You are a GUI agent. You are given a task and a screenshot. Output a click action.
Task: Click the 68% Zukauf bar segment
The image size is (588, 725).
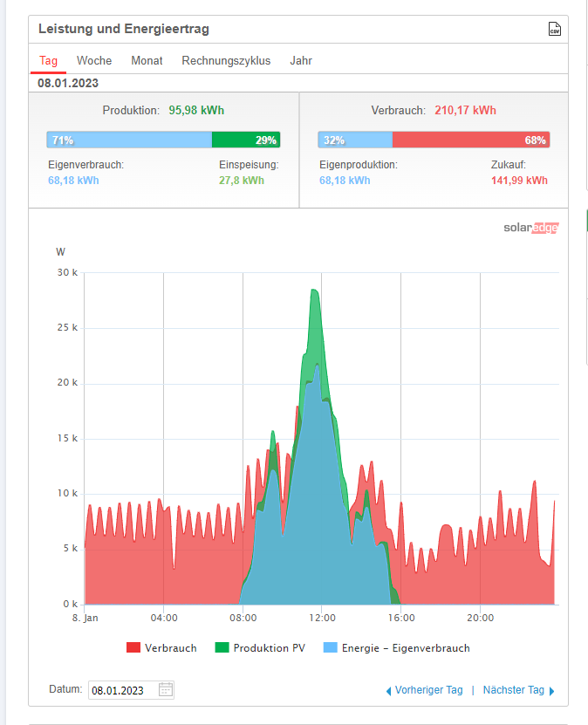pos(471,140)
